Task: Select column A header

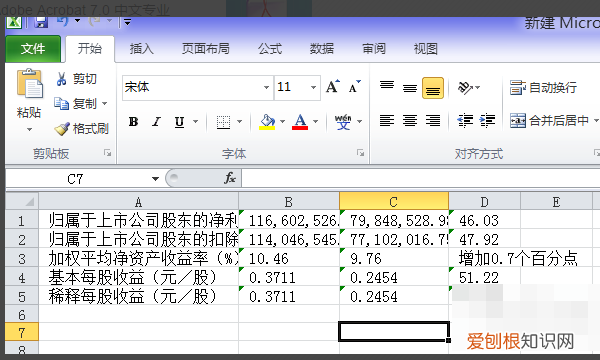Action: coord(139,202)
